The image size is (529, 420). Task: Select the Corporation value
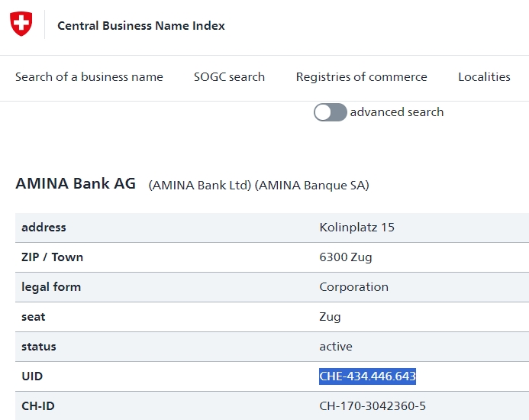pos(353,287)
